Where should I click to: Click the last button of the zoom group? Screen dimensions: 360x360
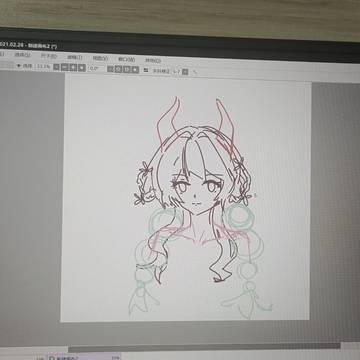coord(82,68)
